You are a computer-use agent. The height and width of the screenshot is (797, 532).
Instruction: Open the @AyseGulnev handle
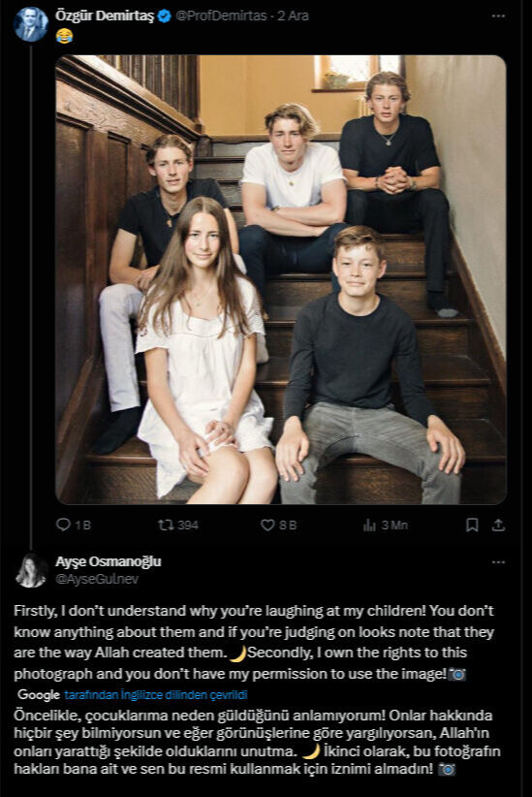(x=97, y=579)
